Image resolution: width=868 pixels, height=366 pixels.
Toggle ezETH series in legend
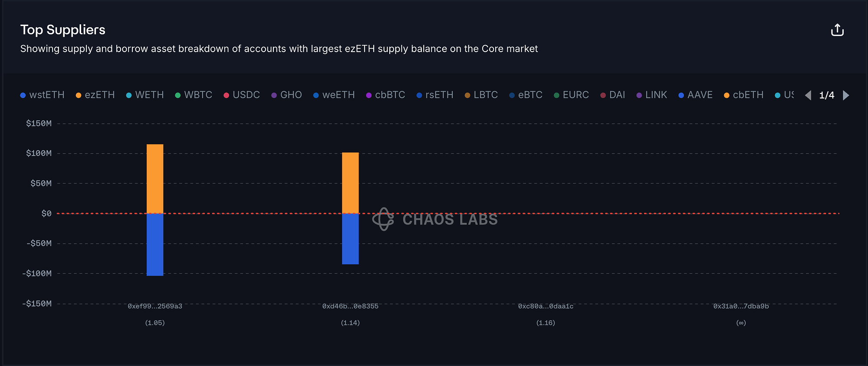[x=95, y=95]
